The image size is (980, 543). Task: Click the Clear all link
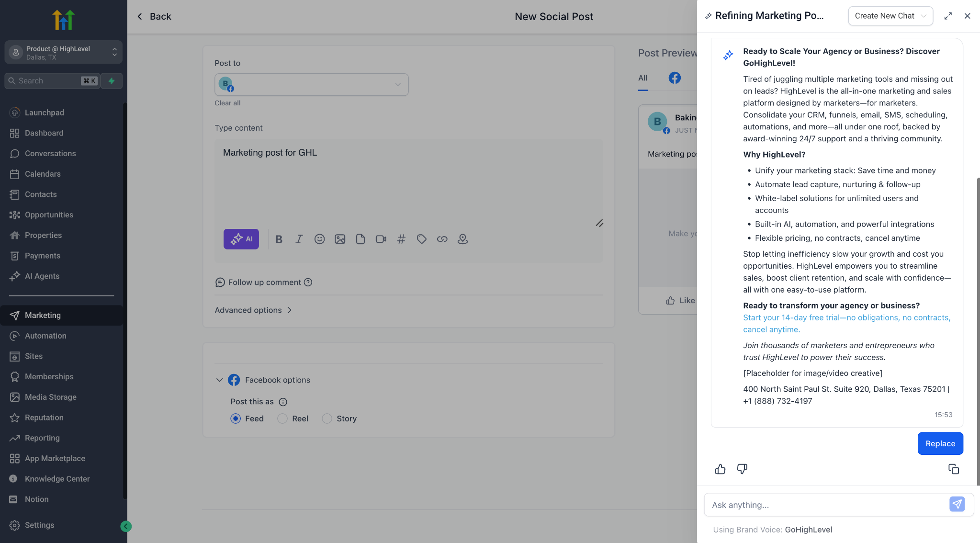tap(227, 103)
